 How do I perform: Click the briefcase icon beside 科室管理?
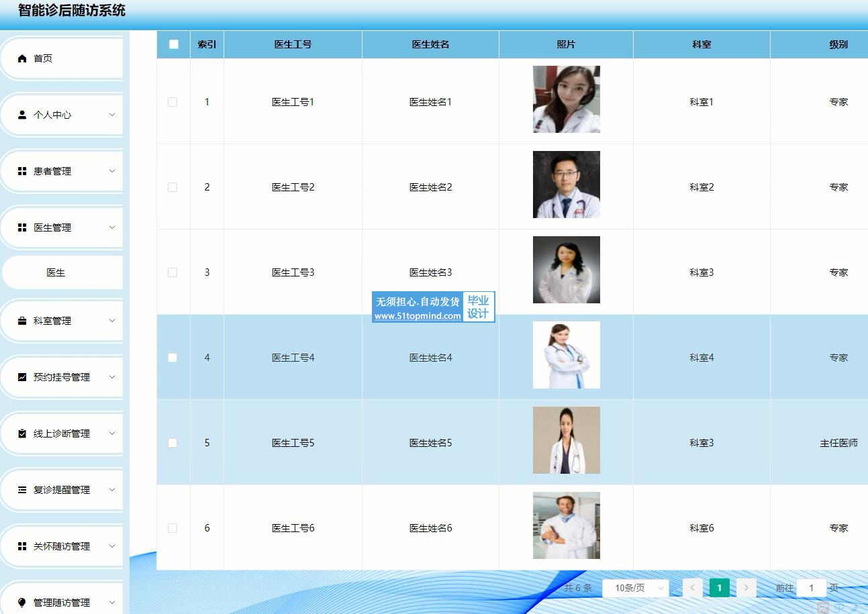tap(22, 321)
